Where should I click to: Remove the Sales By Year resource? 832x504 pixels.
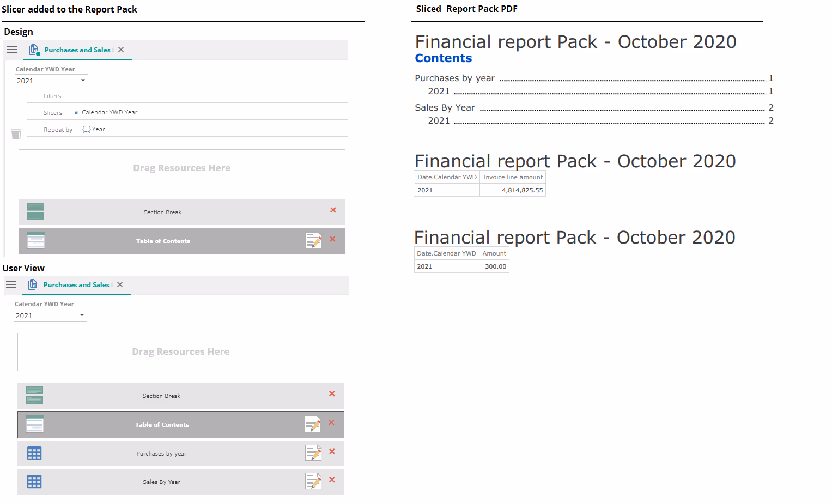tap(332, 480)
